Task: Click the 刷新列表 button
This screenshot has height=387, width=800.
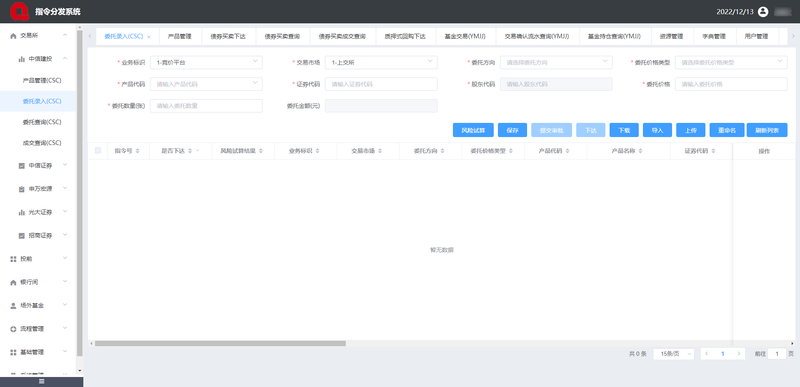Action: point(767,130)
